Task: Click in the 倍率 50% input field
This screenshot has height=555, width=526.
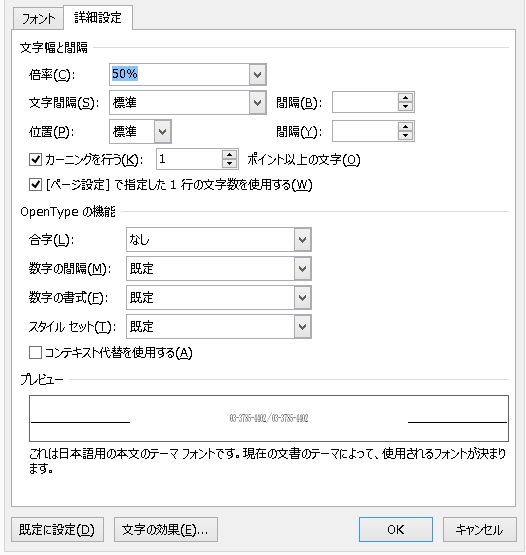Action: coord(179,74)
